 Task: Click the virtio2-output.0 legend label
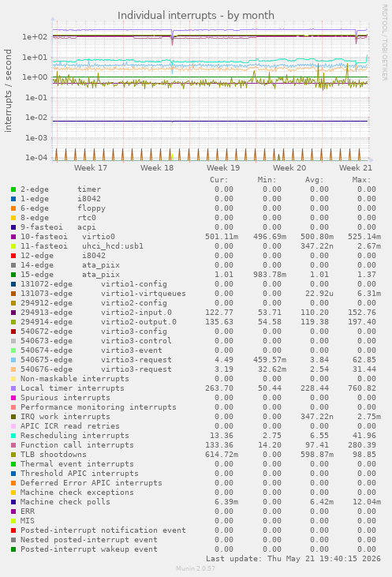coord(139,322)
